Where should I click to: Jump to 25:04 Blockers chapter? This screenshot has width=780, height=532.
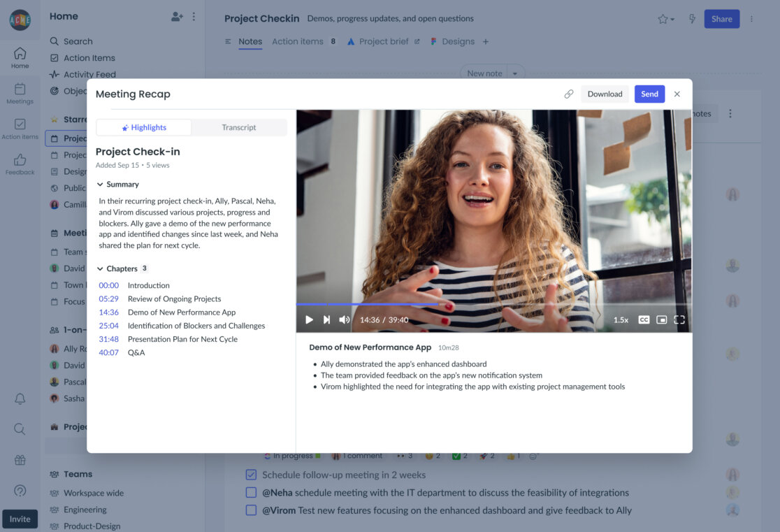click(182, 326)
